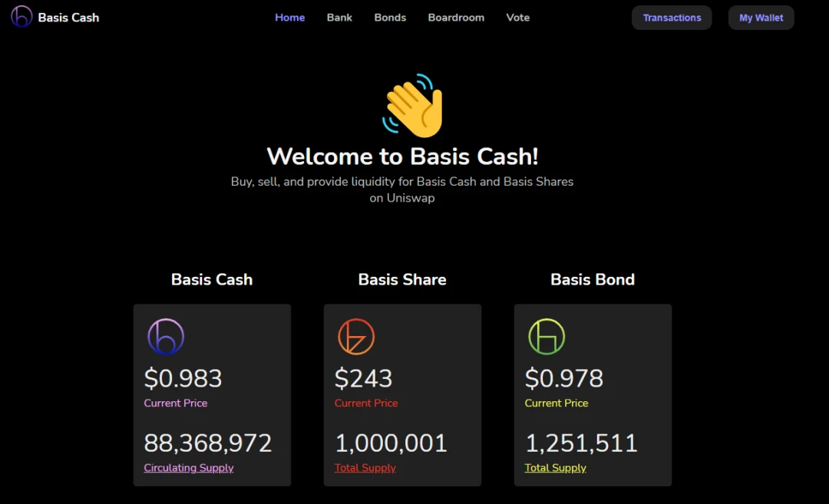Open the My Wallet button
This screenshot has width=829, height=504.
[x=761, y=18]
